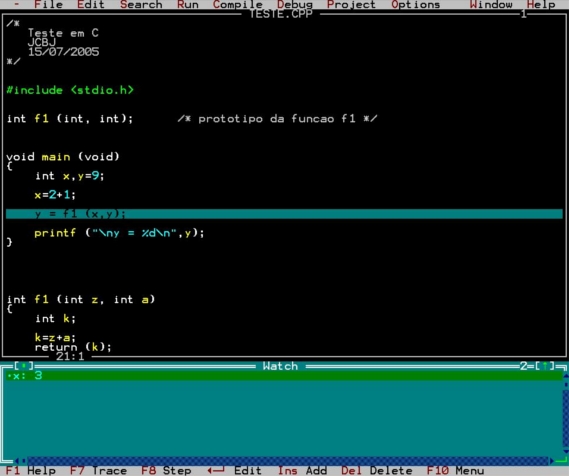Screen dimensions: 569x476
Task: Click the return (k); line
Action: click(73, 347)
